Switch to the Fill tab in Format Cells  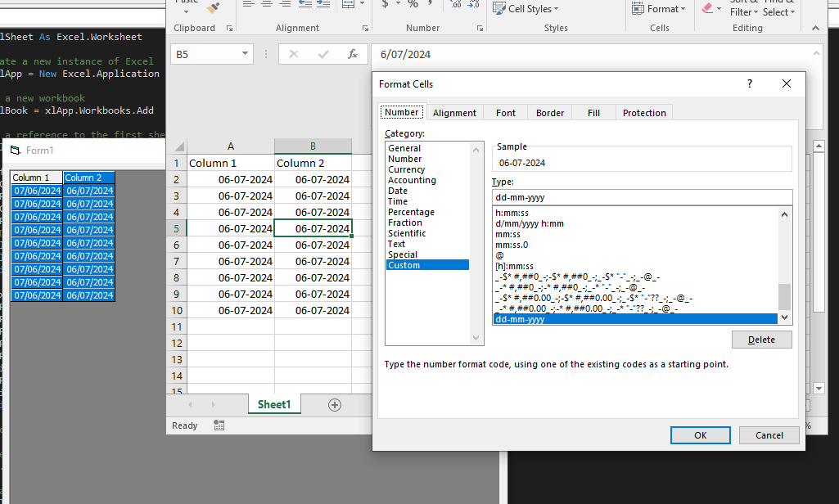(594, 113)
